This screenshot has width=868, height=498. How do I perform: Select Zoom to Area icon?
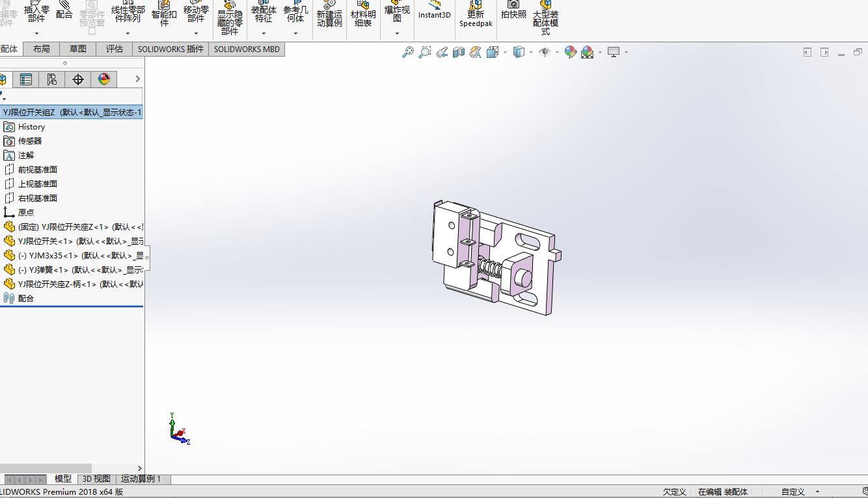point(425,52)
